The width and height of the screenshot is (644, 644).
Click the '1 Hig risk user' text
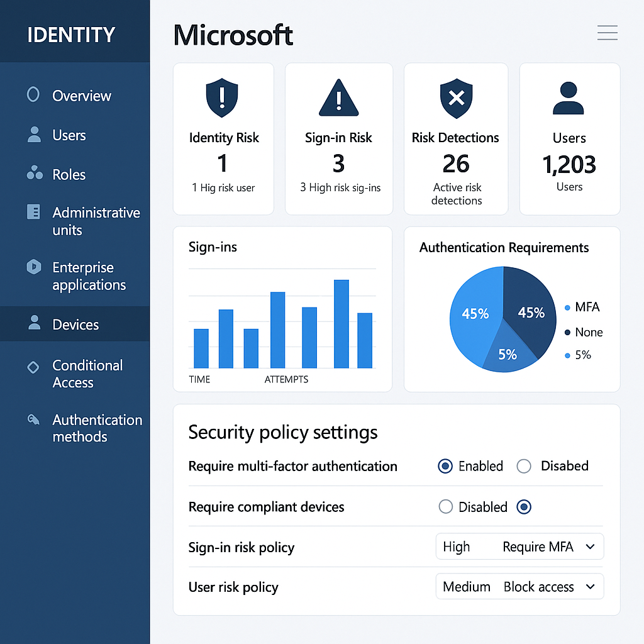click(223, 187)
